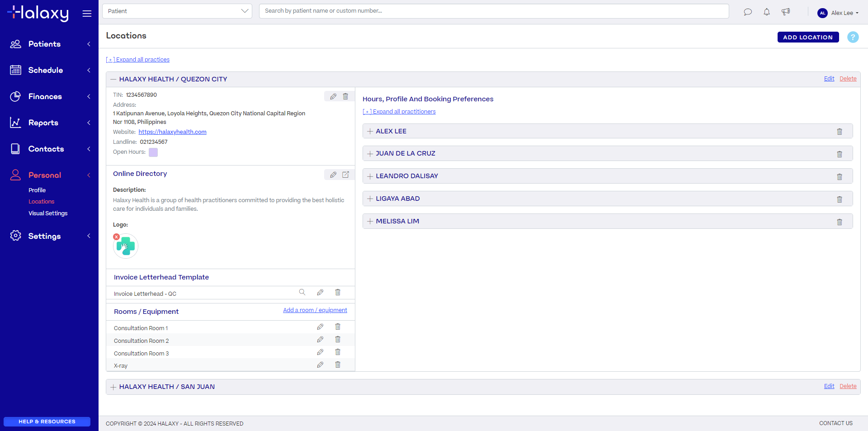Image resolution: width=868 pixels, height=431 pixels.
Task: Click the Halaxy logo
Action: point(38,13)
